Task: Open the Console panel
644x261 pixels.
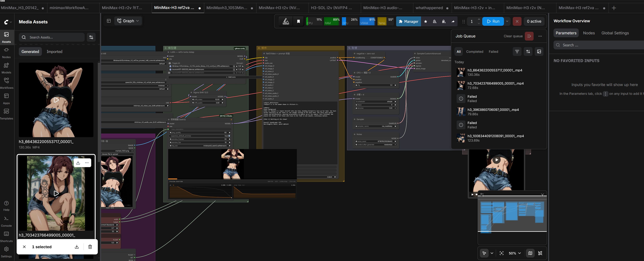Action: click(7, 222)
